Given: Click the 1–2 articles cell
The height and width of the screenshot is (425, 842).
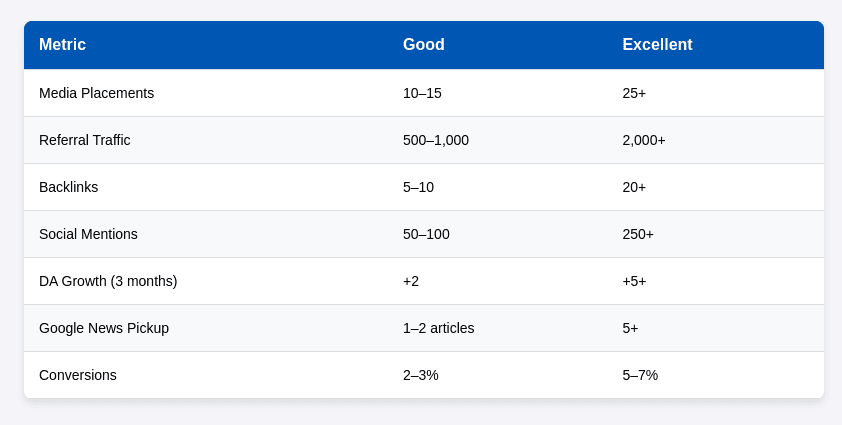Looking at the screenshot, I should pos(438,328).
